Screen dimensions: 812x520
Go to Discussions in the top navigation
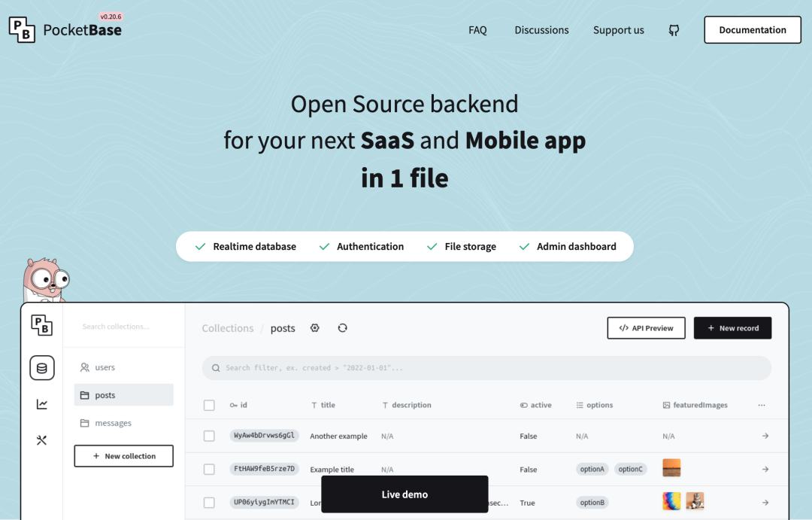point(541,30)
